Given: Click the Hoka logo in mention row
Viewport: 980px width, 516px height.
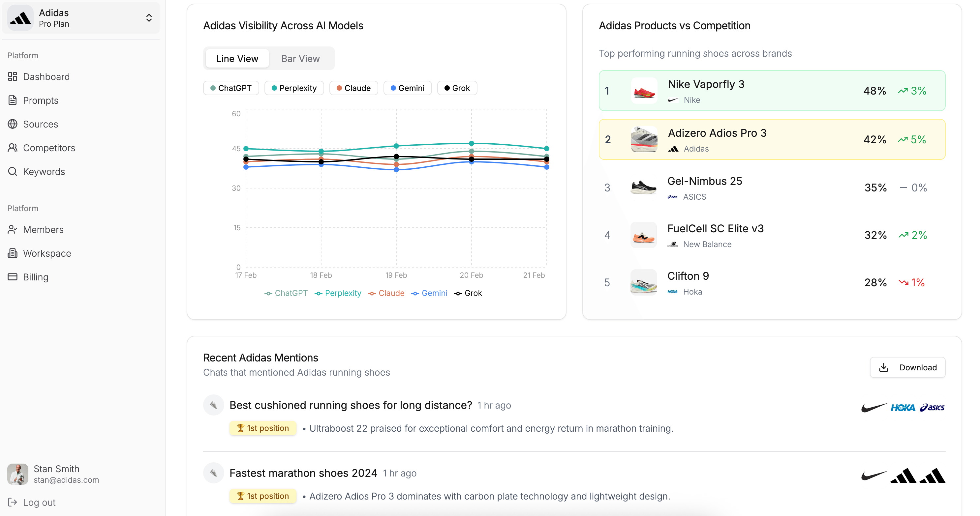Looking at the screenshot, I should point(903,408).
